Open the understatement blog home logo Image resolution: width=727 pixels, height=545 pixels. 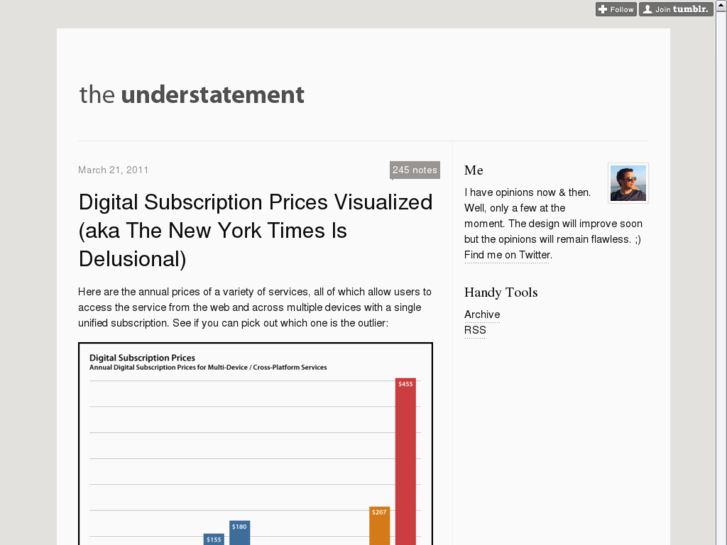[x=191, y=95]
